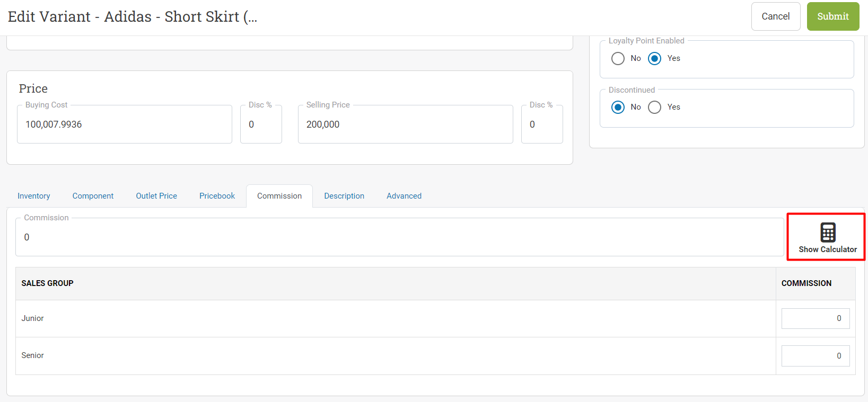Click the Price section heading
Image resolution: width=868 pixels, height=402 pixels.
[33, 88]
